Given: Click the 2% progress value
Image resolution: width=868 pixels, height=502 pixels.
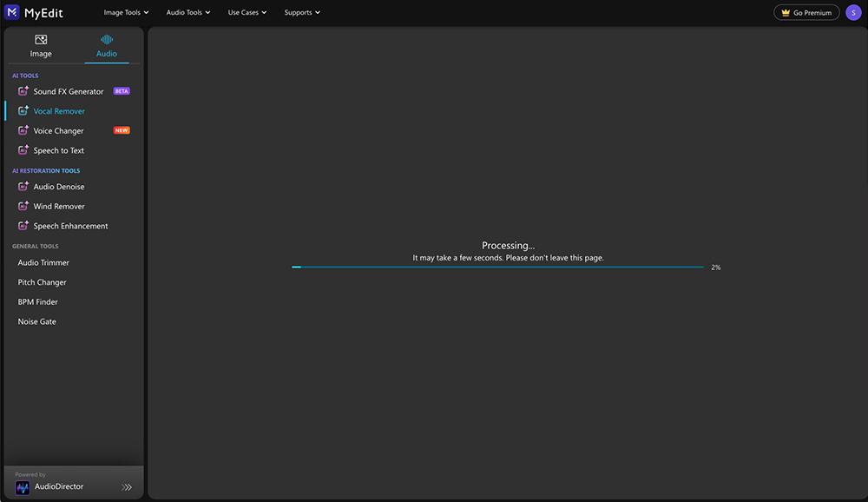Looking at the screenshot, I should [x=716, y=268].
